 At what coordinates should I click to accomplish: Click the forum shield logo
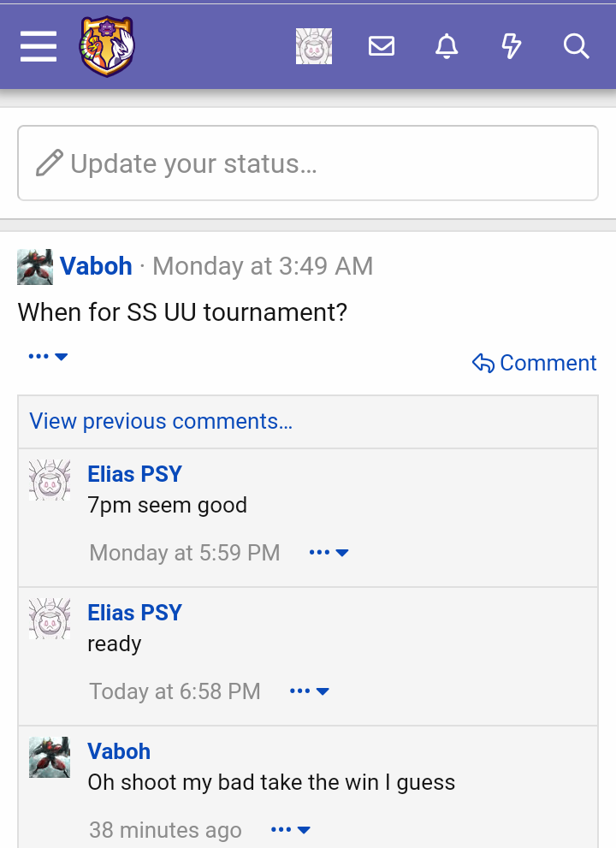click(x=107, y=46)
